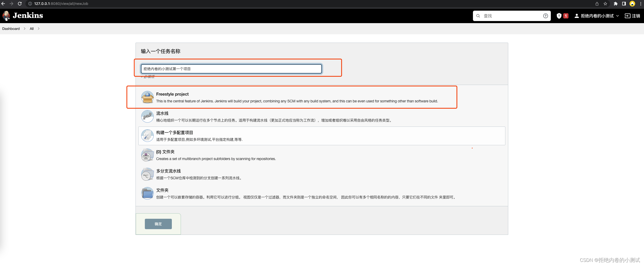Choose the {0} 文件夹 item title
Viewport: 644px width, 265px height.
click(165, 152)
